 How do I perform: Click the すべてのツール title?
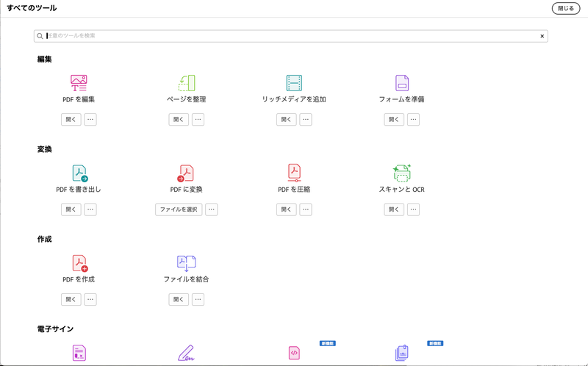point(32,8)
